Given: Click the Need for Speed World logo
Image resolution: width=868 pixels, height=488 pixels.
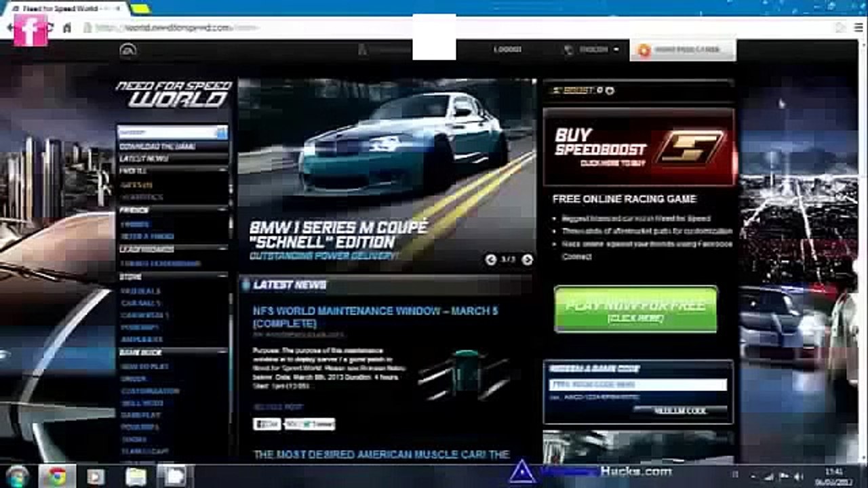Looking at the screenshot, I should click(x=174, y=94).
